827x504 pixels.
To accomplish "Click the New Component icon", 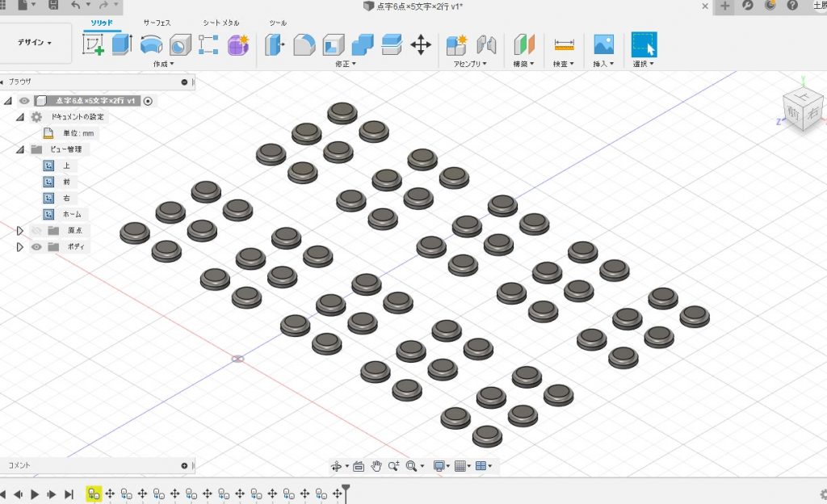I will [456, 44].
